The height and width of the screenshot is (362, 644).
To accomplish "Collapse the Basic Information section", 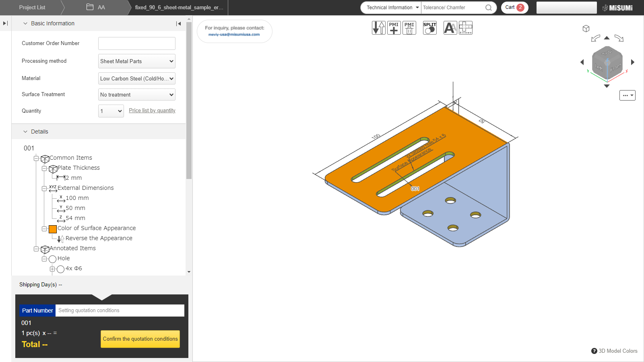I will (25, 23).
